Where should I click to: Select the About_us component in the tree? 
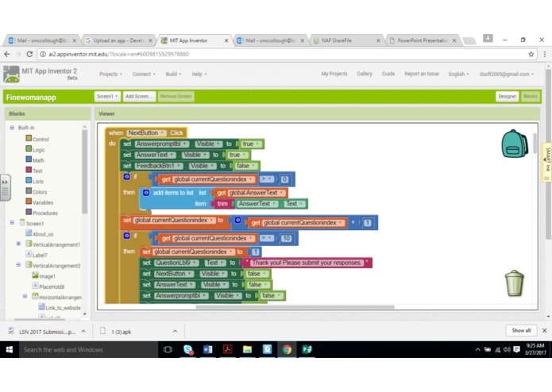40,234
